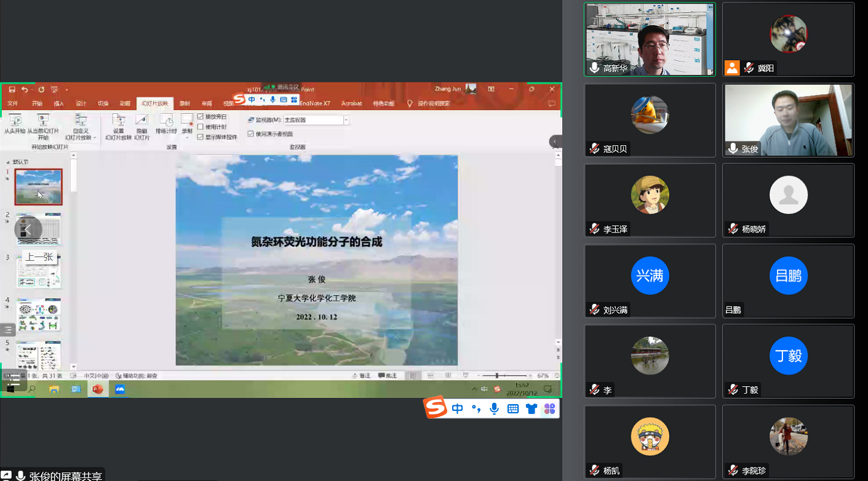Click 备注 notes button in status bar
Screen dimensions: 868x481
361,376
